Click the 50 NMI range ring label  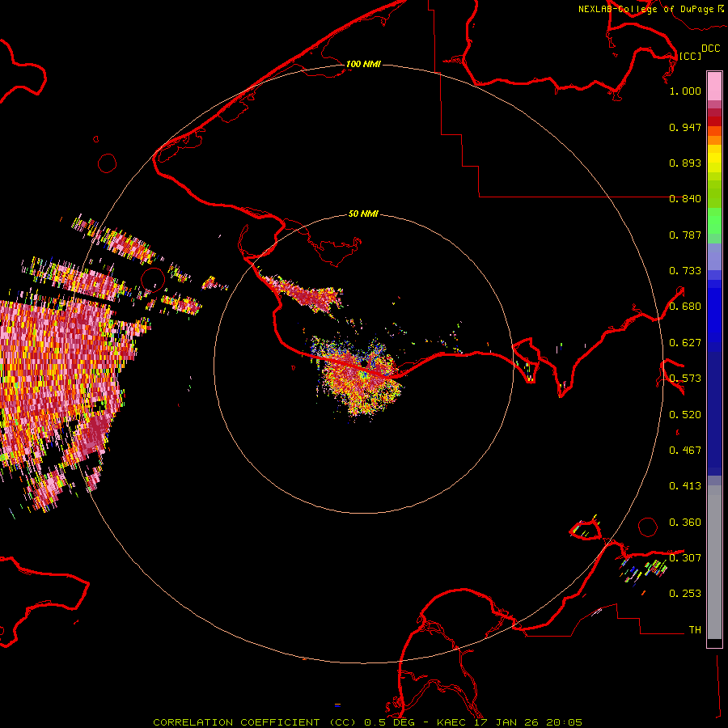[x=363, y=214]
